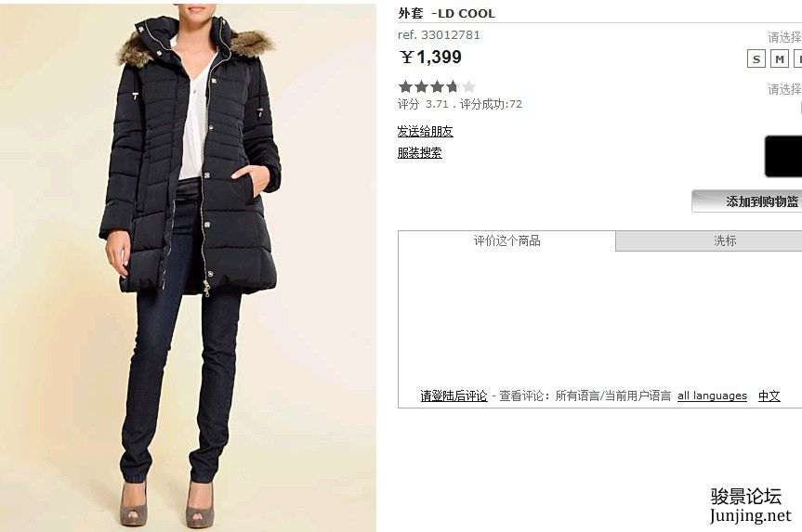The image size is (802, 532).
Task: Click the fifth greyed-out rating star
Action: [x=468, y=86]
